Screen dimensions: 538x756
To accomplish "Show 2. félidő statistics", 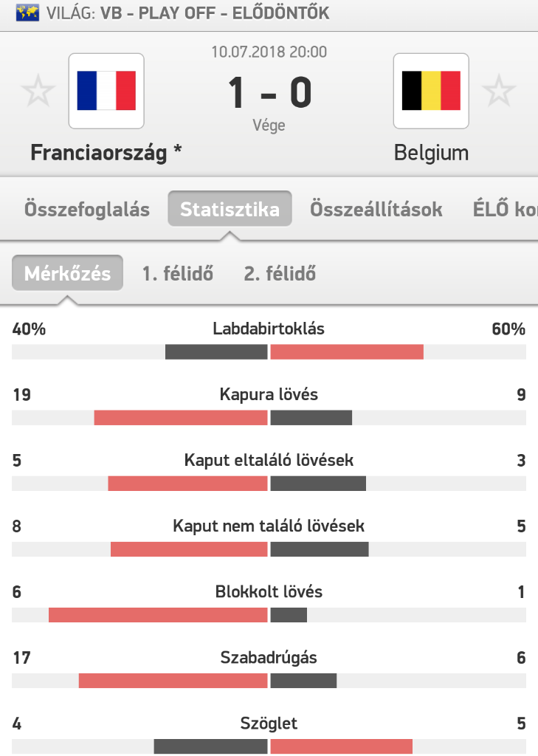I will pyautogui.click(x=280, y=273).
